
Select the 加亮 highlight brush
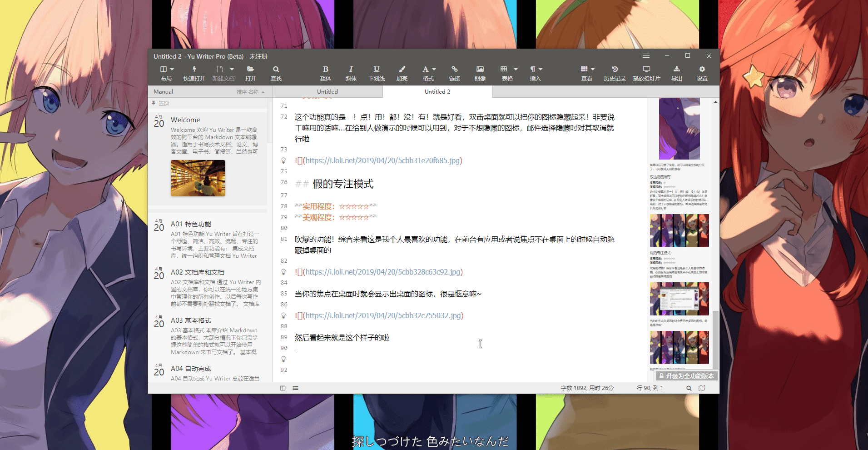coord(402,73)
